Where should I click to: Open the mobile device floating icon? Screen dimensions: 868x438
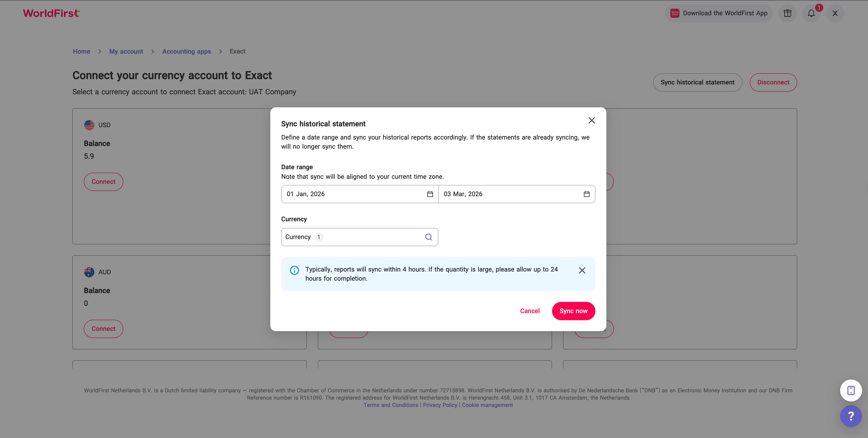[851, 391]
